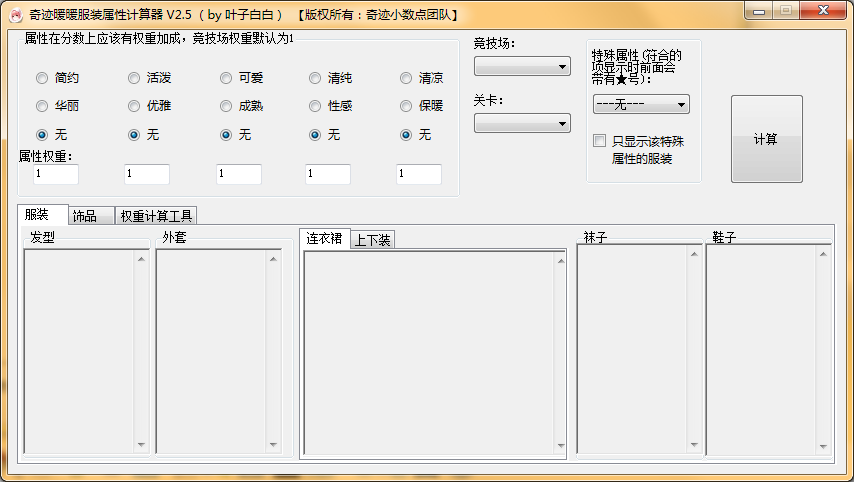This screenshot has height=482, width=854.
Task: Open the 竞技场 dropdown list
Action: point(521,67)
